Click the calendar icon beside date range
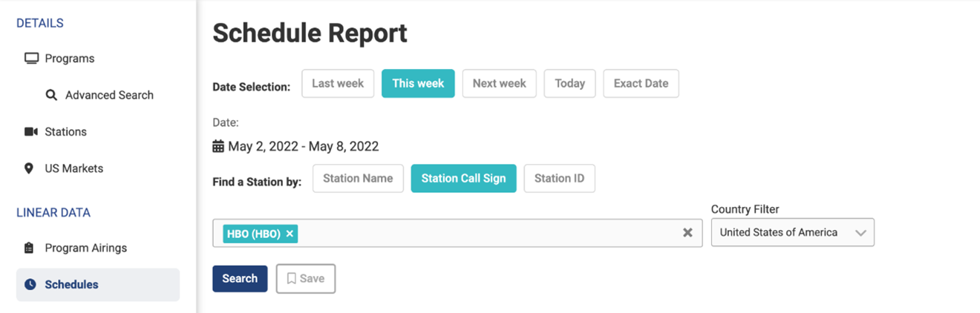 pos(218,146)
